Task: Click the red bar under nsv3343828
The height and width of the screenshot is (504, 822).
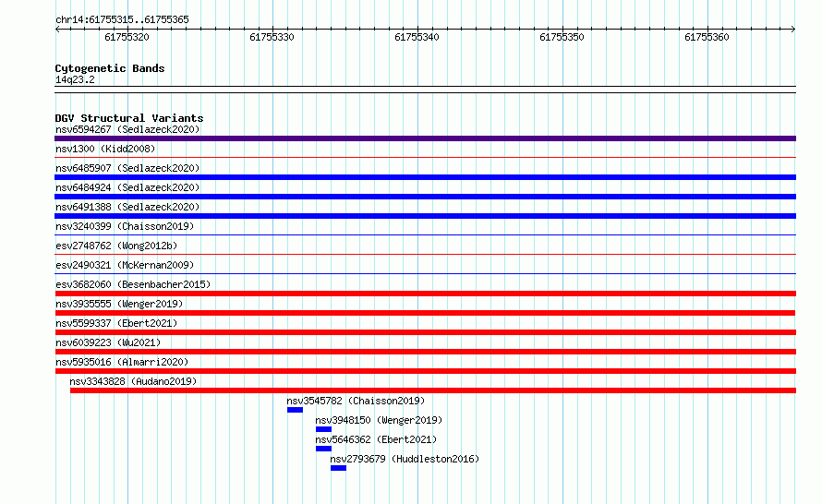Action: tap(433, 390)
